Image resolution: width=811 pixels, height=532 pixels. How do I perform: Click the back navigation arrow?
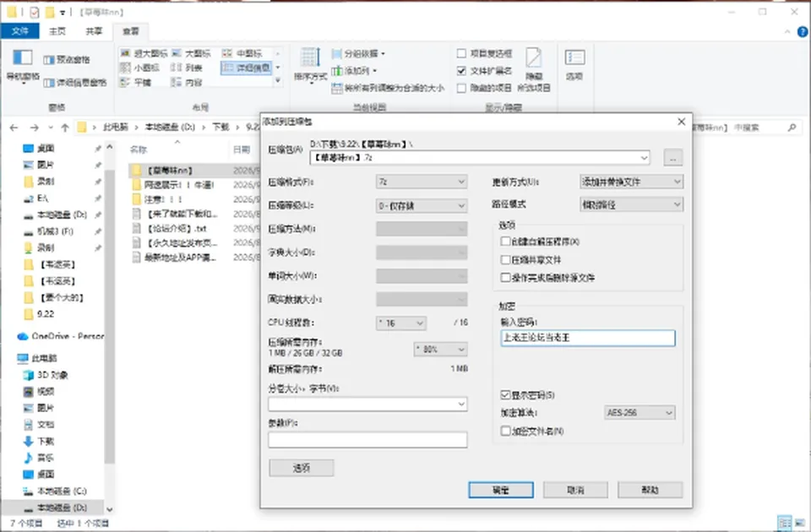click(x=14, y=128)
